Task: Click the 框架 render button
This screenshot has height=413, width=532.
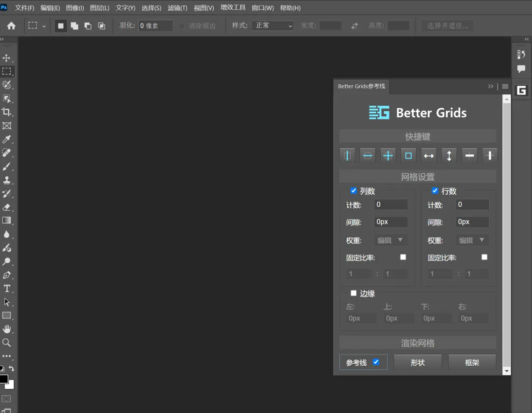Action: (x=472, y=362)
